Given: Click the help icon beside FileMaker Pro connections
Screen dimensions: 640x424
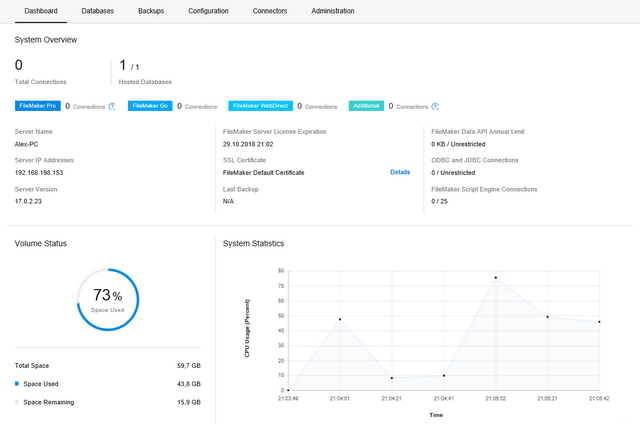Looking at the screenshot, I should pos(112,106).
